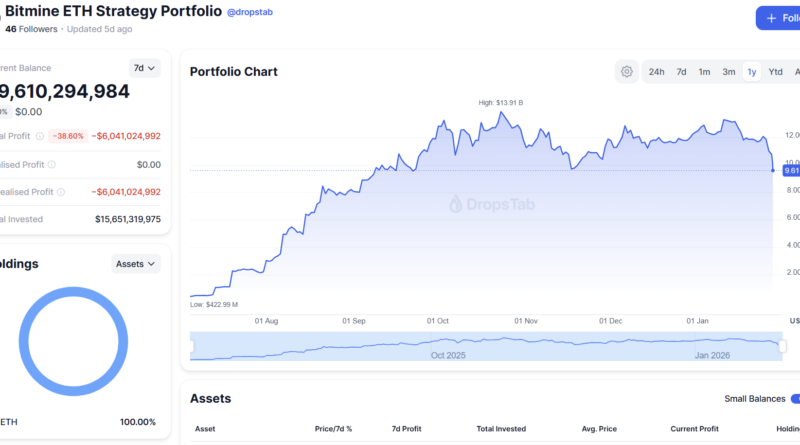Click the Follow button

778,18
